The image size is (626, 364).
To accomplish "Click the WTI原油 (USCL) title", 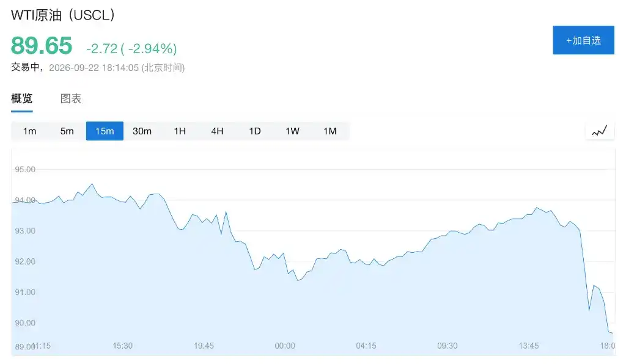I will coord(63,15).
